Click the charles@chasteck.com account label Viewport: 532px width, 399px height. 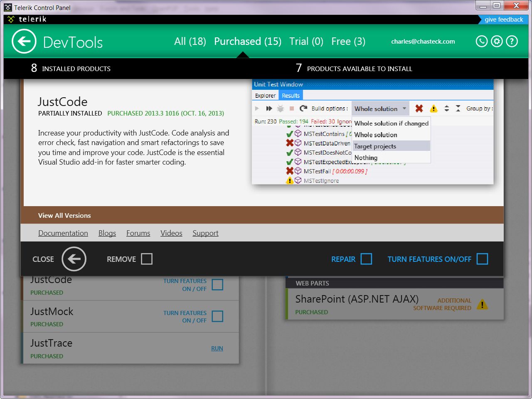[x=423, y=42]
